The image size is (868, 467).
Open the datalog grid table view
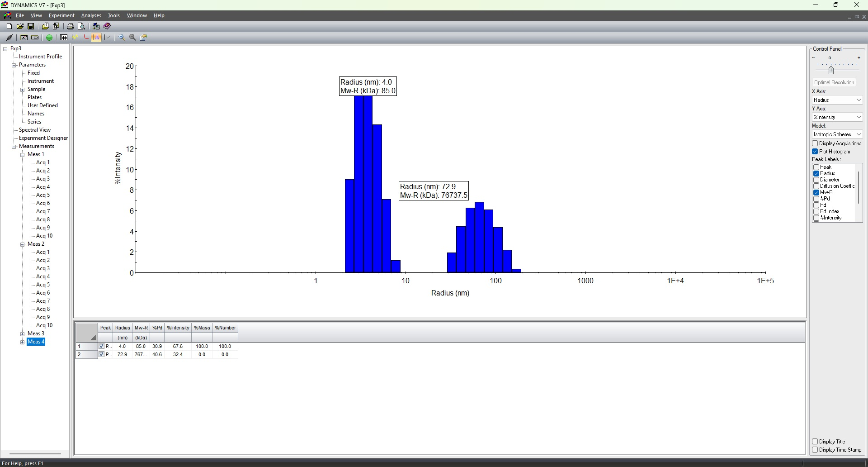click(64, 38)
